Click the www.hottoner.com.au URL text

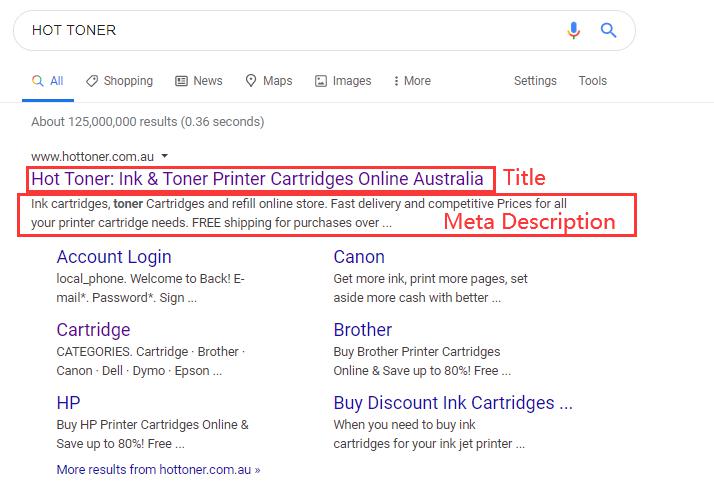(x=92, y=157)
